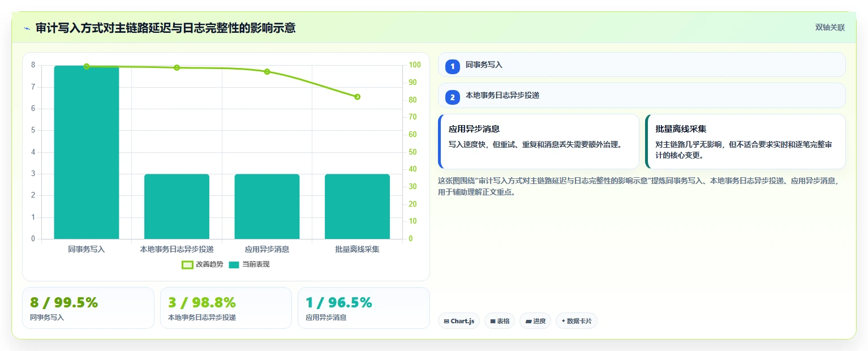Click the x-axis label 批量离线采集
Screen dimensions: 868x351
pos(357,249)
